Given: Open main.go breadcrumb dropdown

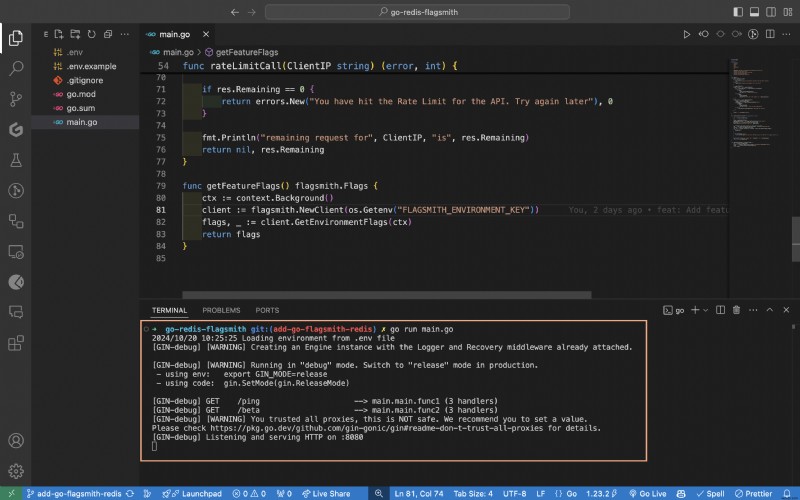Looking at the screenshot, I should 172,52.
